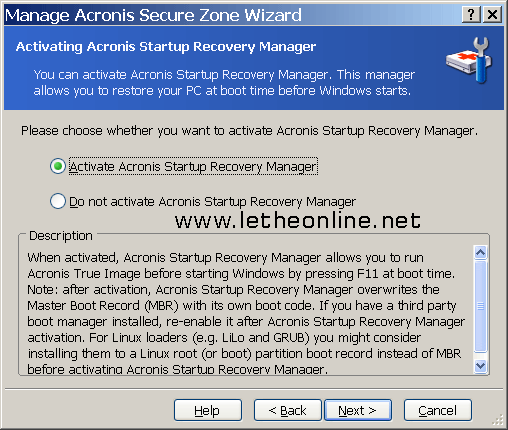The width and height of the screenshot is (508, 430).
Task: Select the Do not activate radio button
Action: (x=58, y=201)
